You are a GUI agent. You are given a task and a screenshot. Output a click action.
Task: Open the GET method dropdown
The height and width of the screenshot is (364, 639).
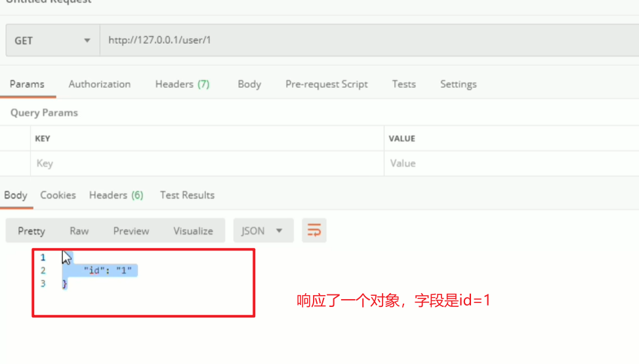52,41
